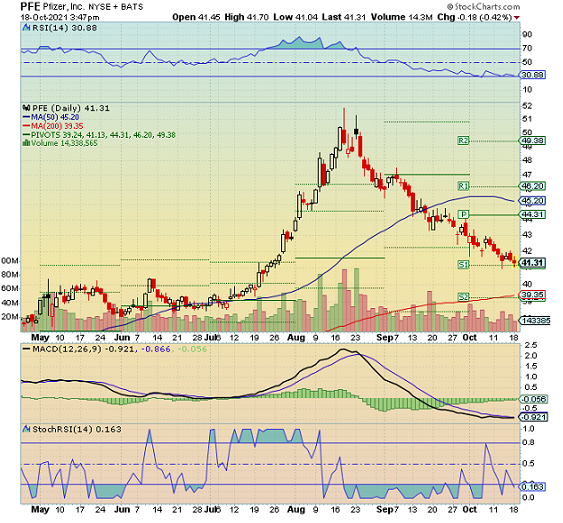Image resolution: width=563 pixels, height=523 pixels.
Task: Click the 'RSI(14) 30.88' panel label
Action: (x=65, y=28)
